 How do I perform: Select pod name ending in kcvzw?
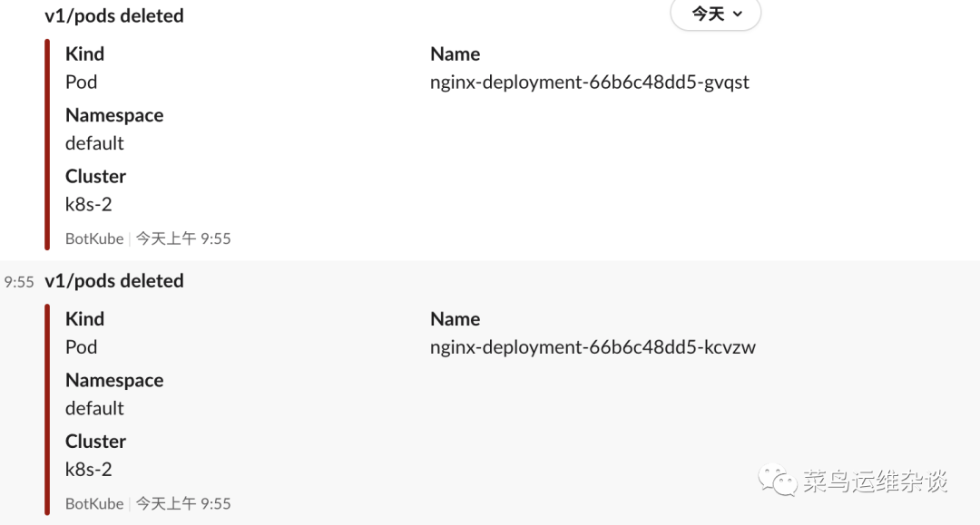pyautogui.click(x=593, y=347)
